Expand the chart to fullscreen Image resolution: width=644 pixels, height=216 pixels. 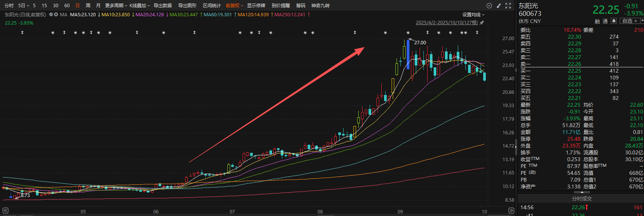pos(508,6)
